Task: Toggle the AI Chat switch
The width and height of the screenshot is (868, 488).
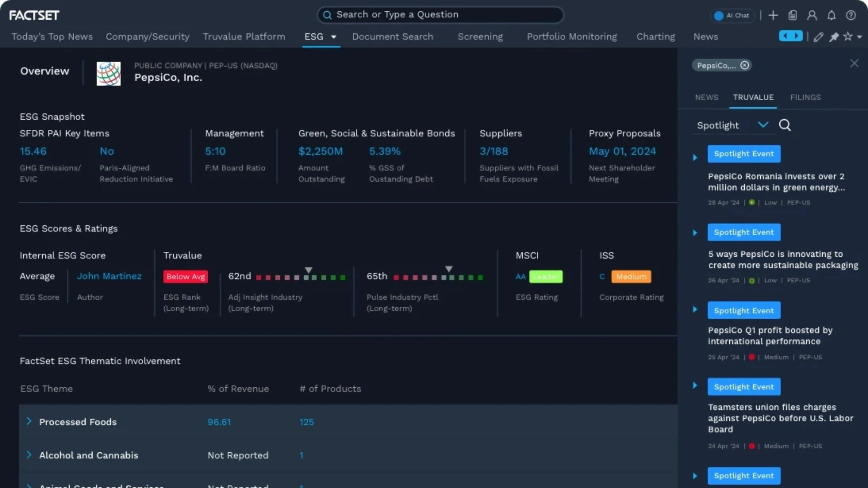Action: 719,15
